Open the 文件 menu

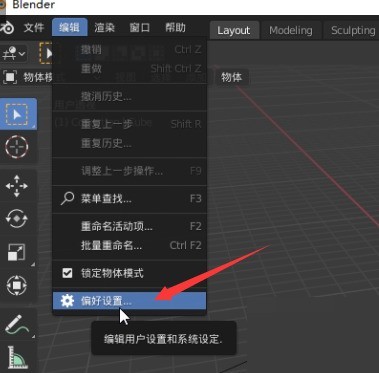[34, 27]
